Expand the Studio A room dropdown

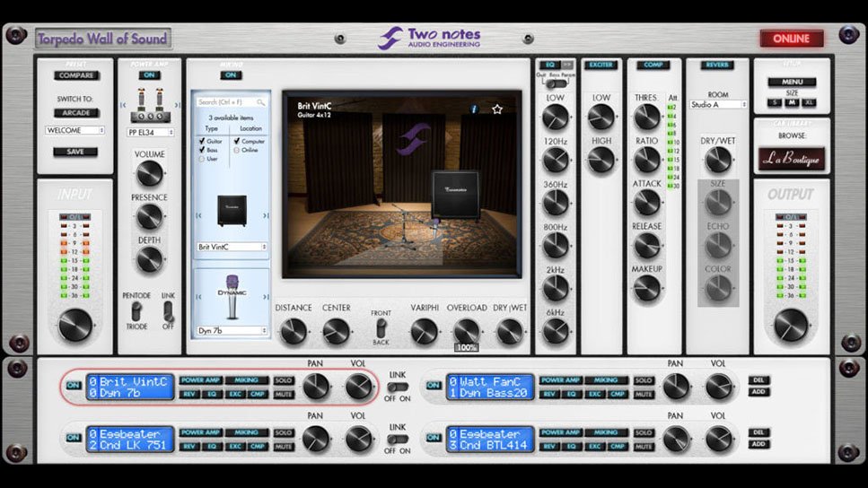coord(718,104)
